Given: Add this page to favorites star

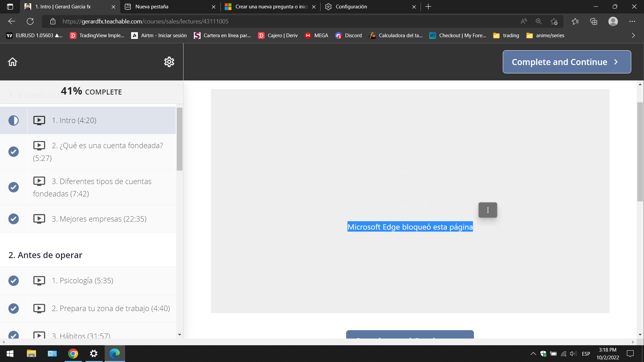Looking at the screenshot, I should pyautogui.click(x=554, y=21).
